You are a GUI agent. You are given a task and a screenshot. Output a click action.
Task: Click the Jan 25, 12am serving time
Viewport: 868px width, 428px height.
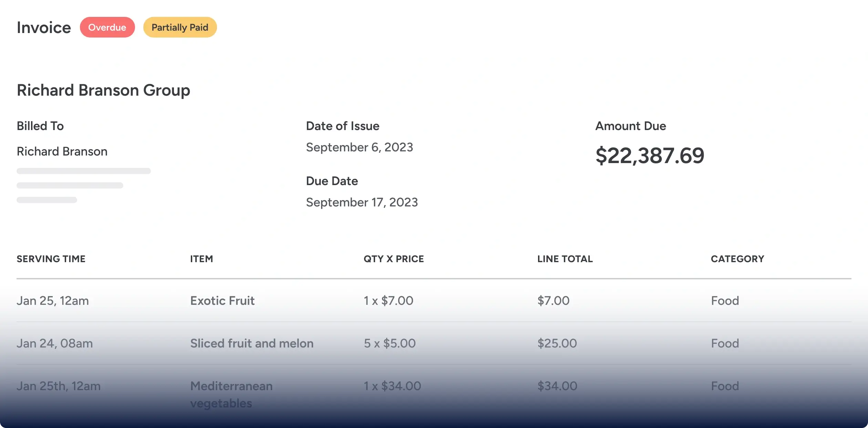pyautogui.click(x=53, y=301)
